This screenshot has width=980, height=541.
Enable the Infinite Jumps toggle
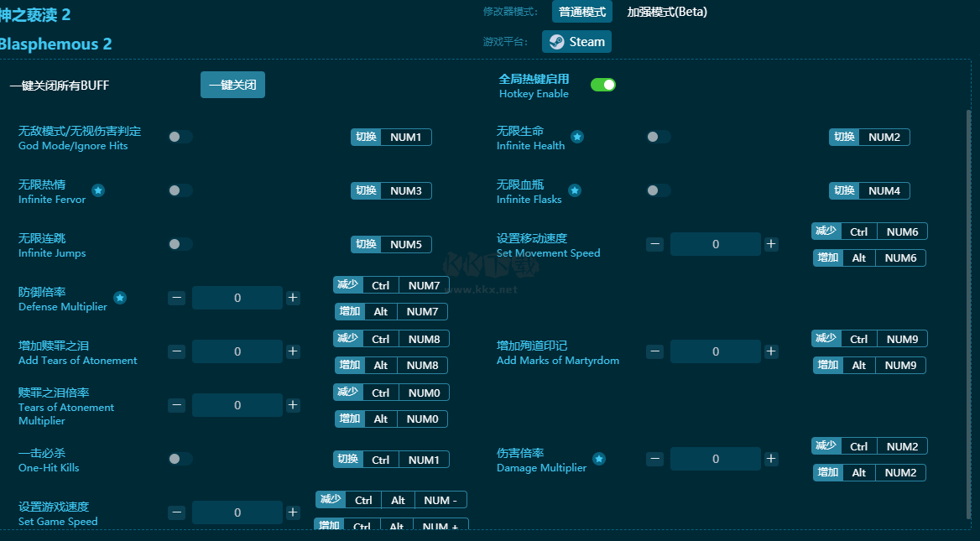coord(180,244)
